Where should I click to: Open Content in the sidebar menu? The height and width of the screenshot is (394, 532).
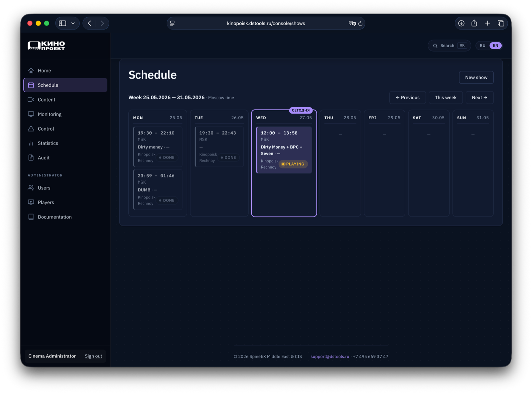click(x=66, y=100)
